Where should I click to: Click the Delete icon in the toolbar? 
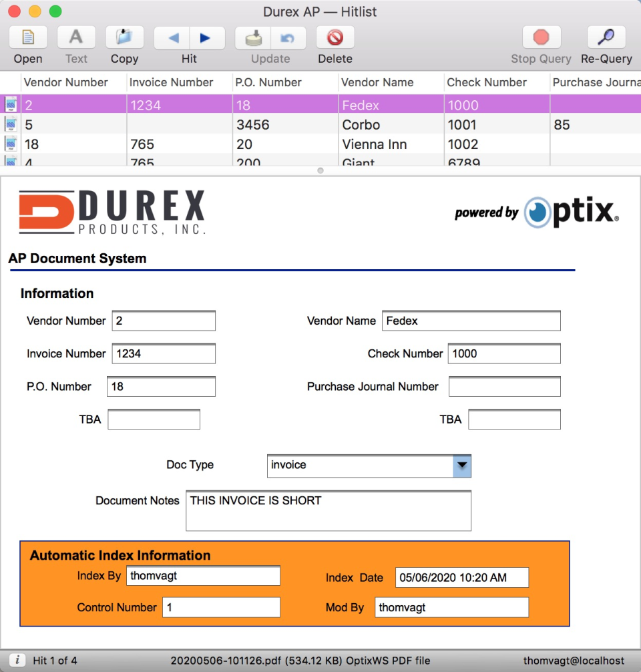(335, 37)
